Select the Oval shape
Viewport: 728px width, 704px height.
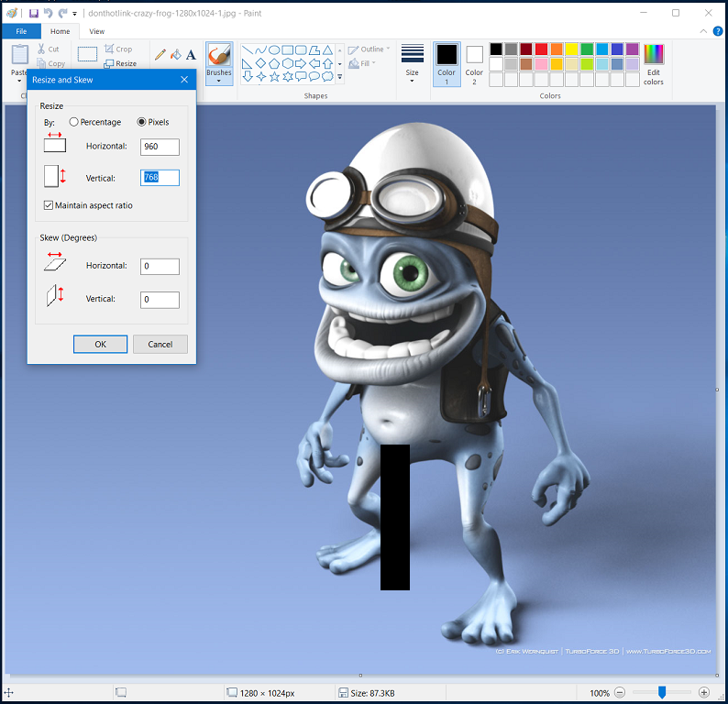(x=274, y=50)
